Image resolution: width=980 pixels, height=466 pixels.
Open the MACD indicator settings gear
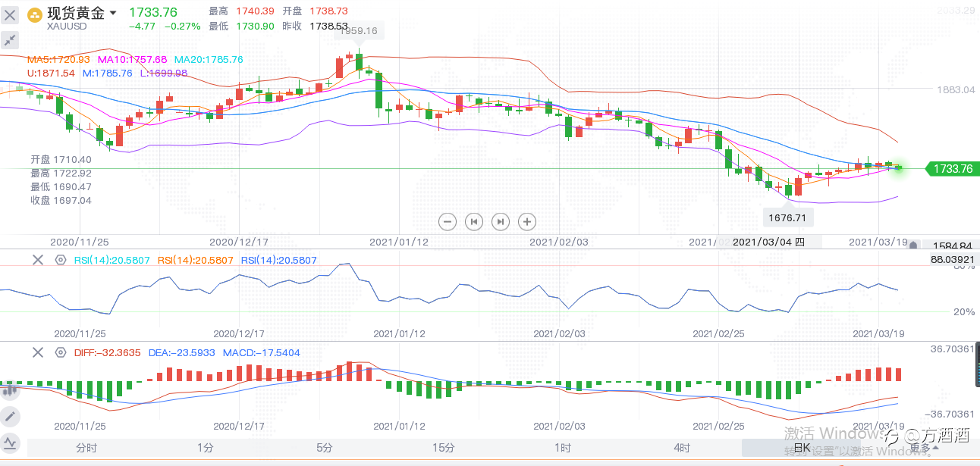[61, 352]
